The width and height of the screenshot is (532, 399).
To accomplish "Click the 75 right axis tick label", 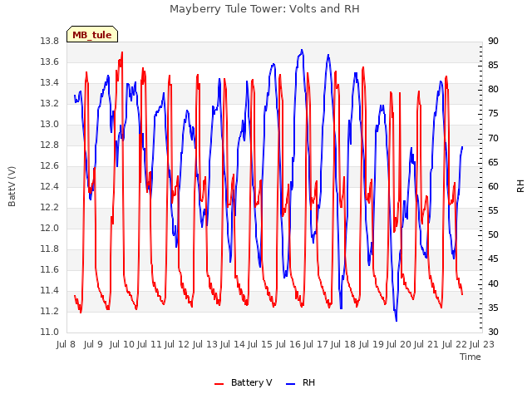I will click(493, 114).
